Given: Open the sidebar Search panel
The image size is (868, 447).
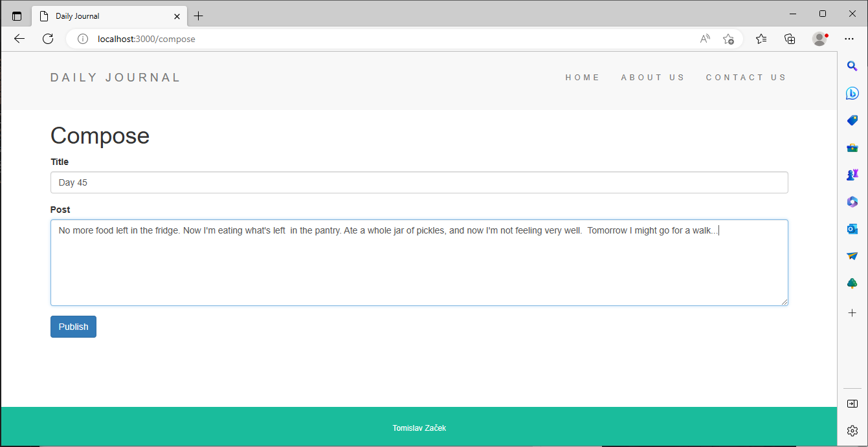Looking at the screenshot, I should click(852, 65).
